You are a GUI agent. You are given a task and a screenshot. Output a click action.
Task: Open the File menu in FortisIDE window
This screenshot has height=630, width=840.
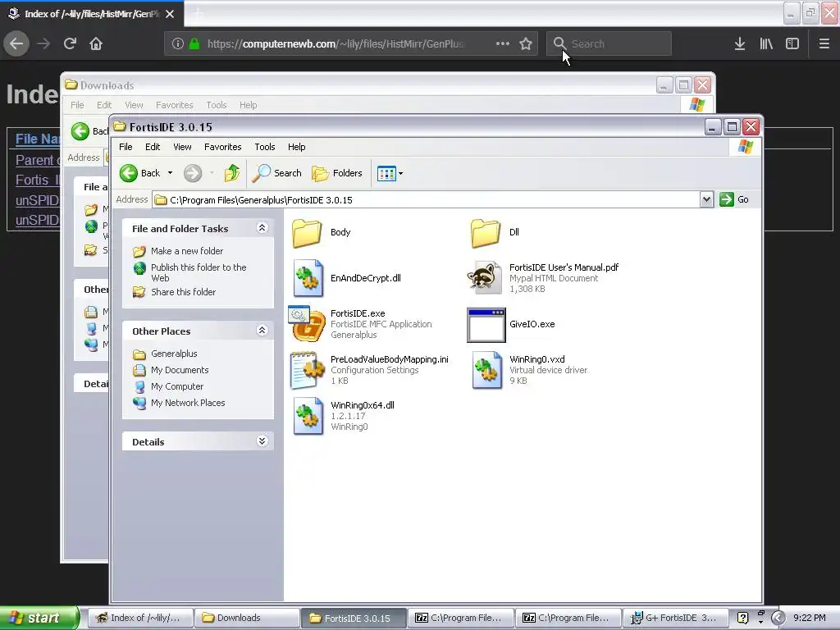tap(126, 147)
